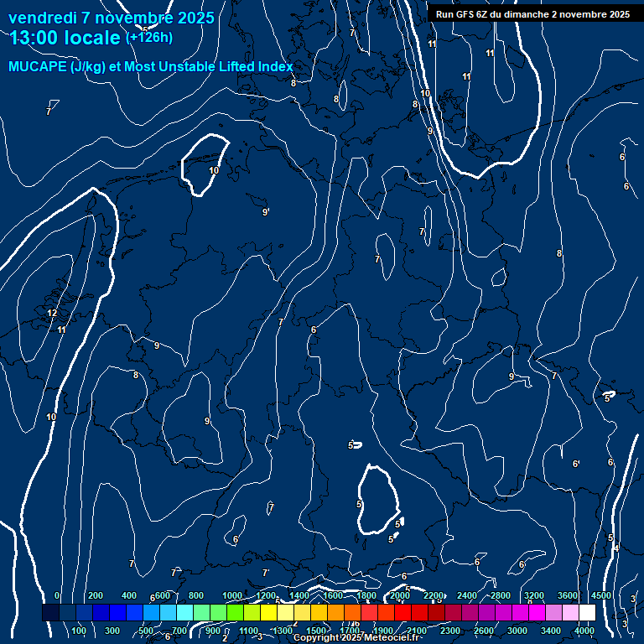Click the 4500 label on the legend
Screen dimensions: 644x644
(x=601, y=595)
